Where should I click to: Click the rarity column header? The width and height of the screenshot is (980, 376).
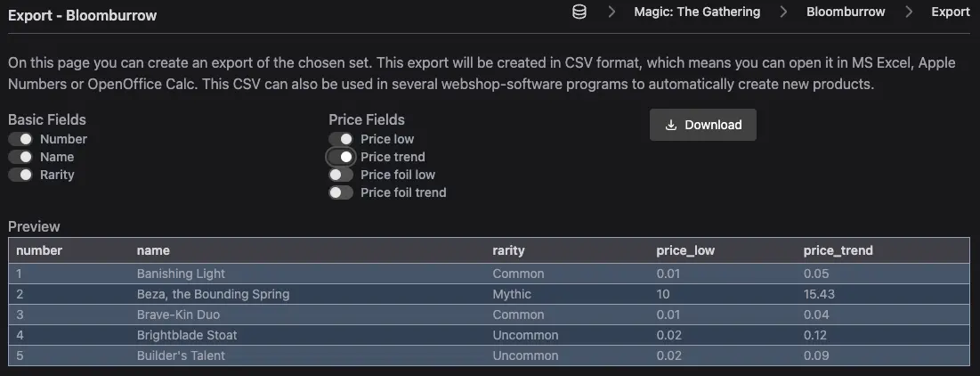[x=508, y=251]
